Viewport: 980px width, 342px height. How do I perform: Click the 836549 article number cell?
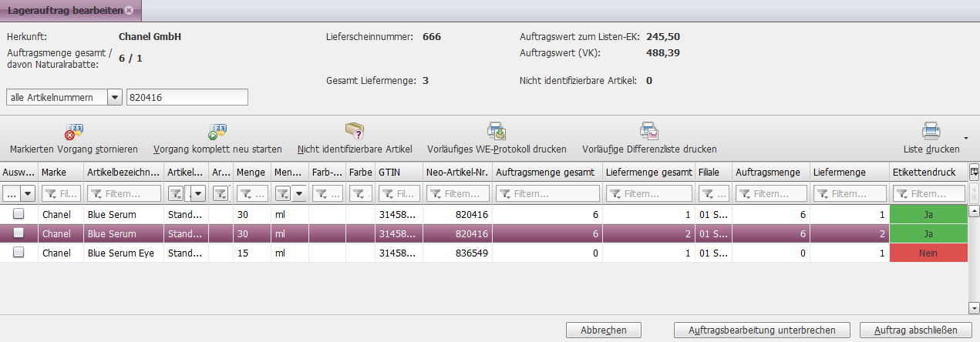[x=456, y=253]
